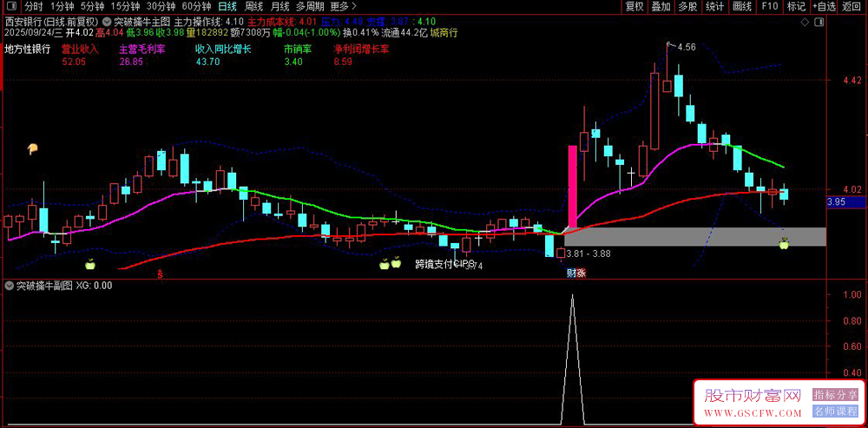Click the right apple of the apple pair
This screenshot has height=428, width=868.
click(x=395, y=262)
